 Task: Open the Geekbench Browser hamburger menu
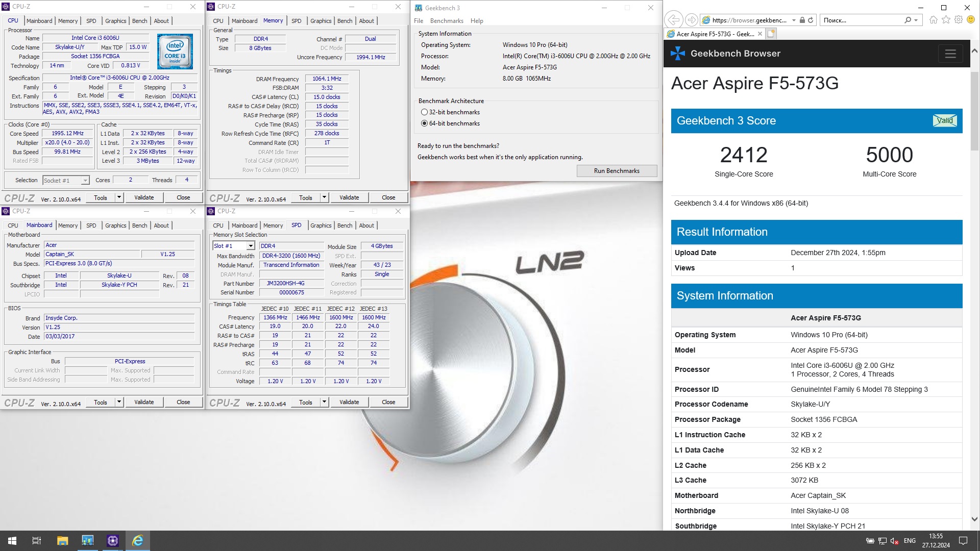click(950, 54)
